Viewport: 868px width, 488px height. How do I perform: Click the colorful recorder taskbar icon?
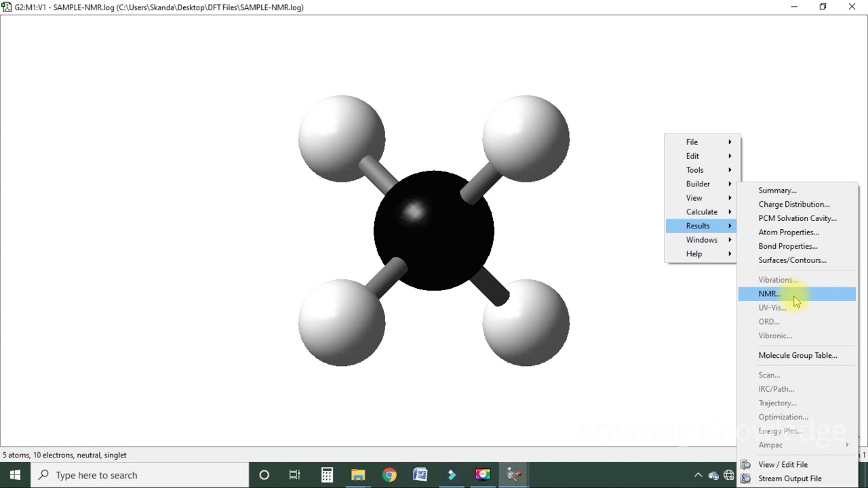pyautogui.click(x=483, y=475)
